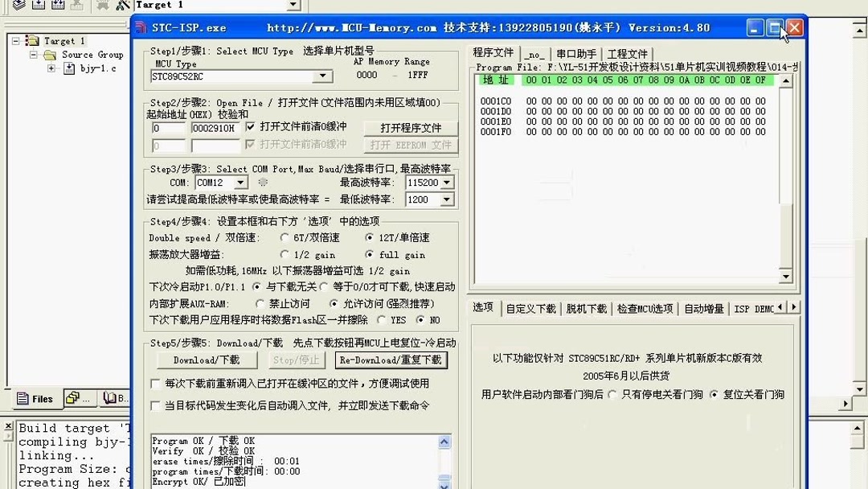Expand the 最高波特率 dropdown showing 115200
The image size is (868, 489).
(447, 183)
